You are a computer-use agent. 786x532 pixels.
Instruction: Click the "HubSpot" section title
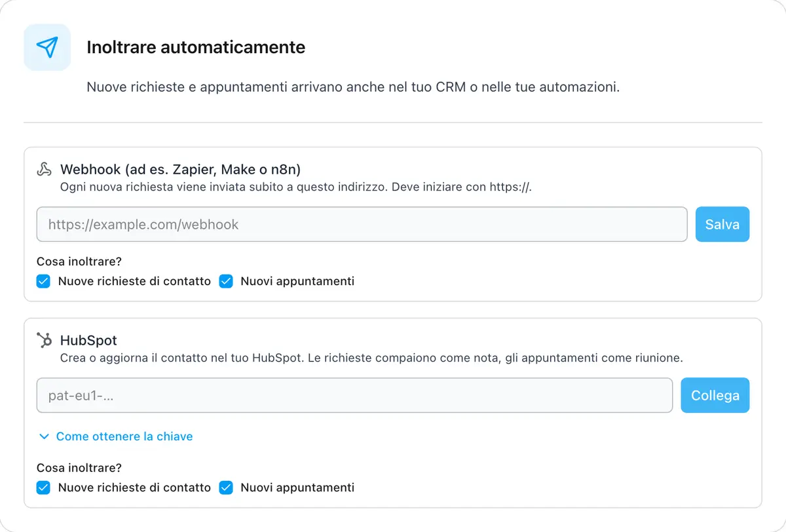pyautogui.click(x=88, y=340)
